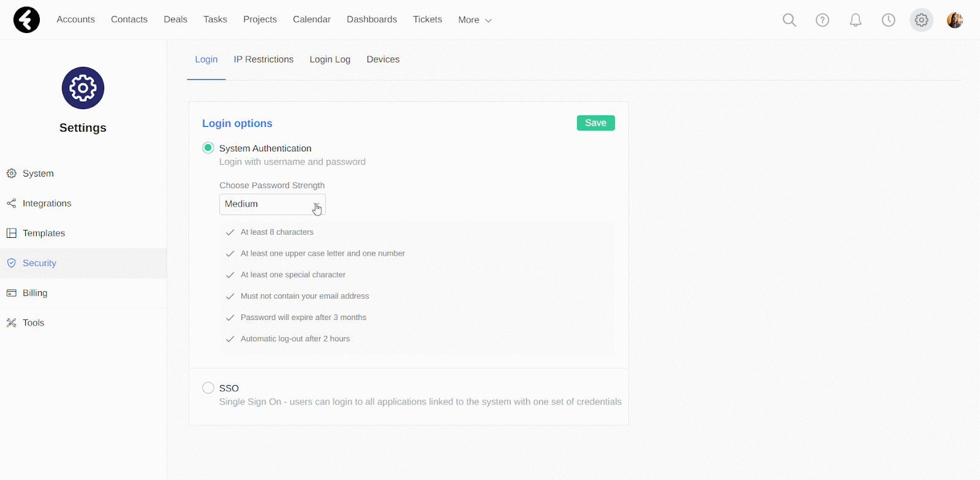Viewport: 980px width, 480px height.
Task: Click the Templates layout icon in sidebar
Action: tap(12, 233)
